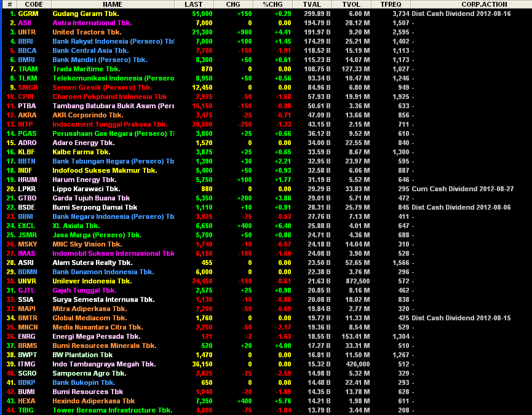Screen dimensions: 532x415
Task: Click UNTR change value +900
Action: 244,32
